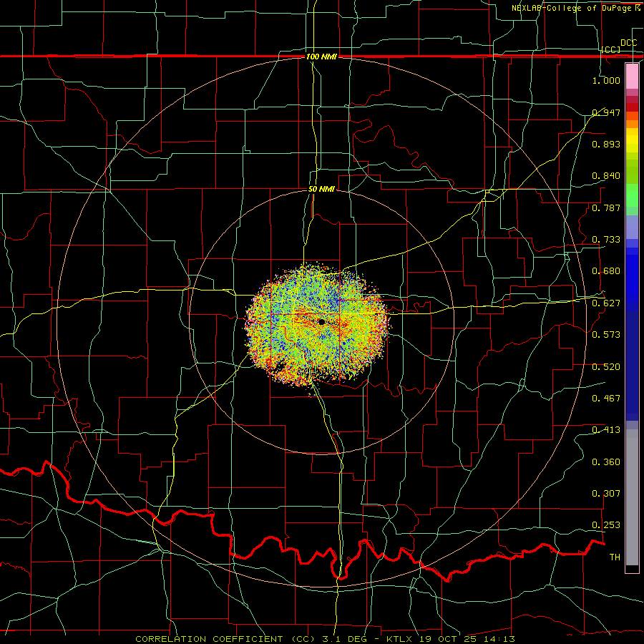This screenshot has height=644, width=644.
Task: Click the 50 NMI range ring label
Action: [321, 189]
